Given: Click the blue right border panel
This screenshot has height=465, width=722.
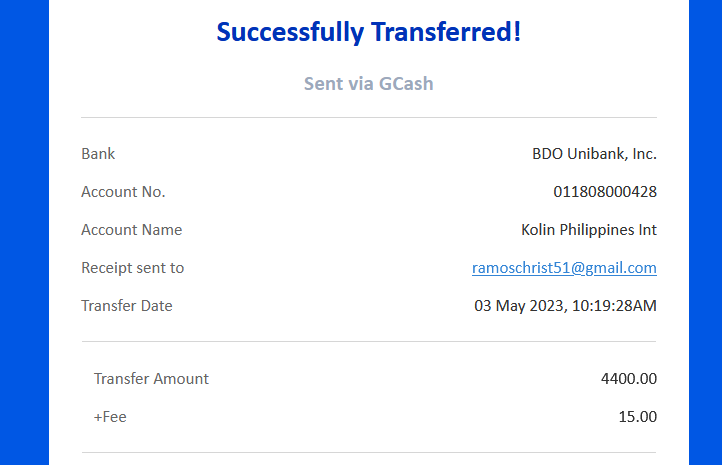Looking at the screenshot, I should pyautogui.click(x=705, y=232).
